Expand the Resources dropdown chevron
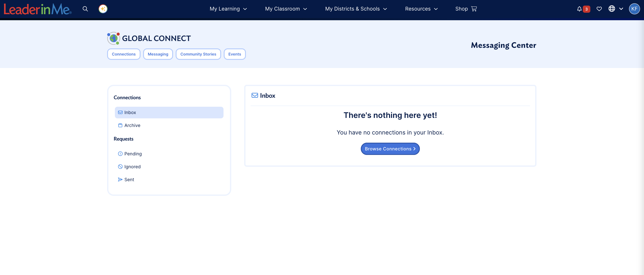This screenshot has height=275, width=644. coord(436,9)
